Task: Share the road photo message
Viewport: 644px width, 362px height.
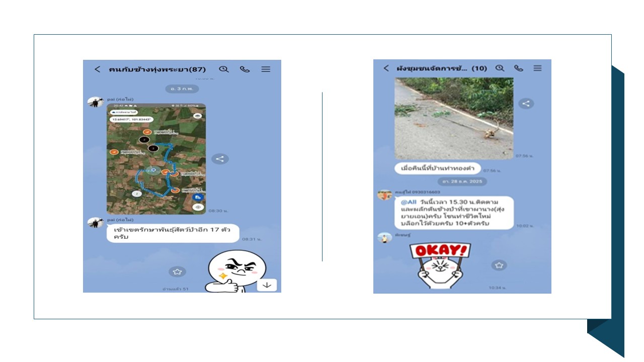Action: tap(526, 104)
